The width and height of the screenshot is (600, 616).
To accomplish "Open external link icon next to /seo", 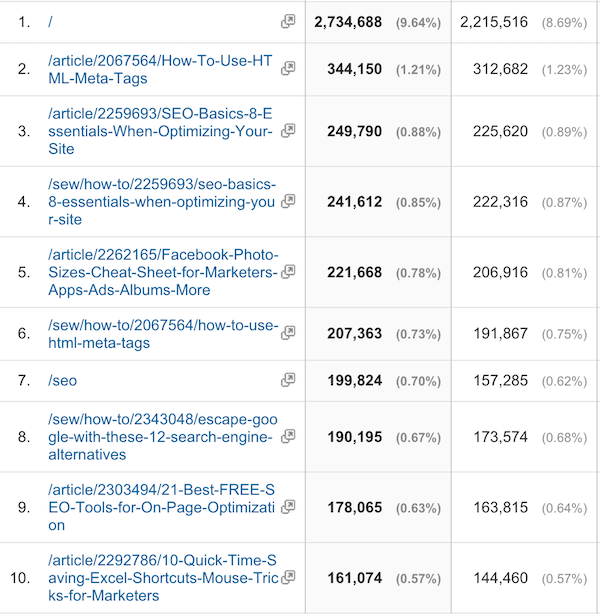I will 288,380.
